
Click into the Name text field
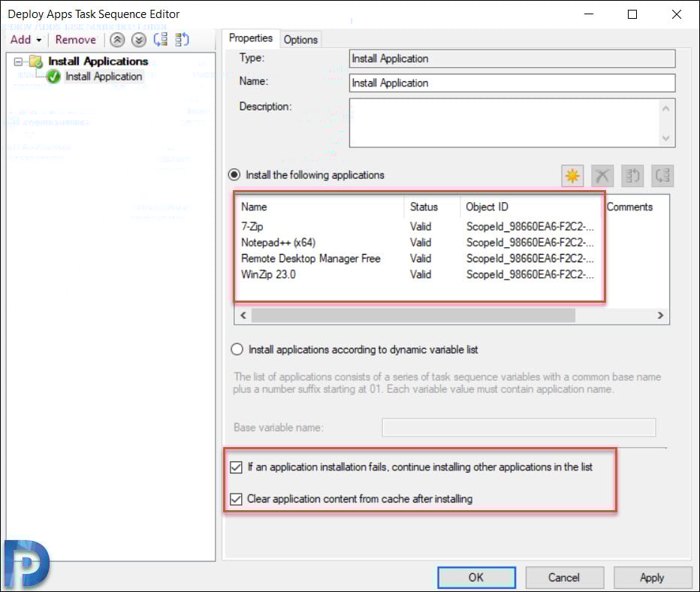point(512,83)
